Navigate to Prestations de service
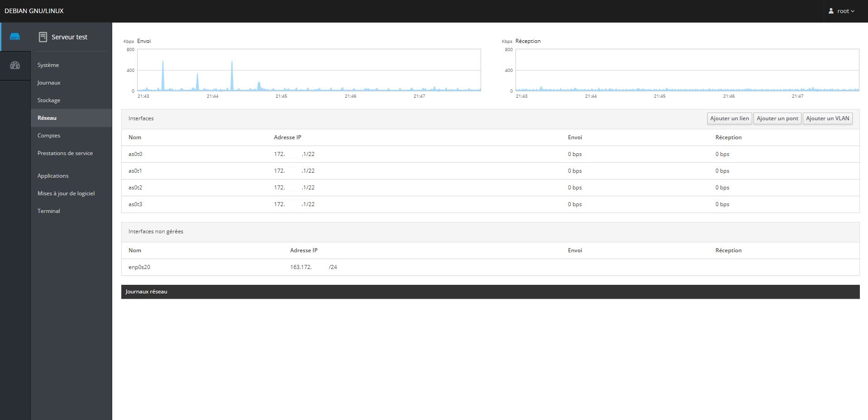 [65, 153]
